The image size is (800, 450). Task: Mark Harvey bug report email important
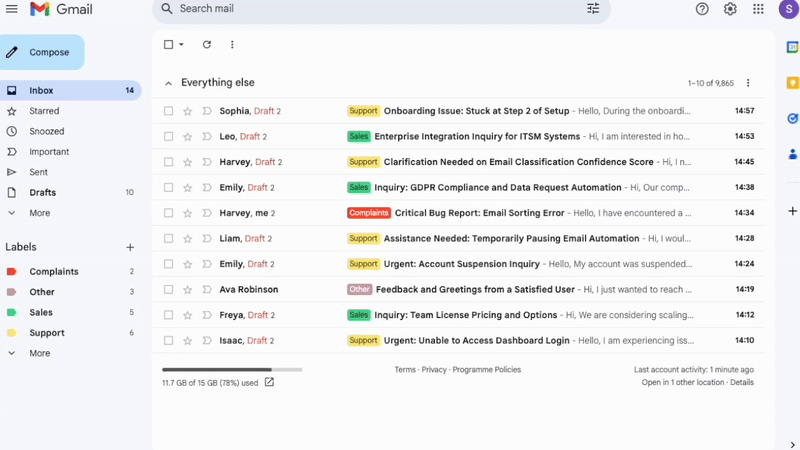click(x=207, y=213)
